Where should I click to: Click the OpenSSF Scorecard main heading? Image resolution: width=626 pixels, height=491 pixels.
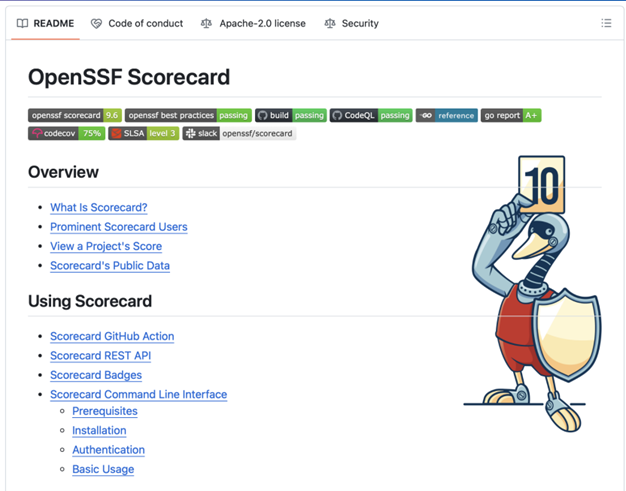(129, 77)
